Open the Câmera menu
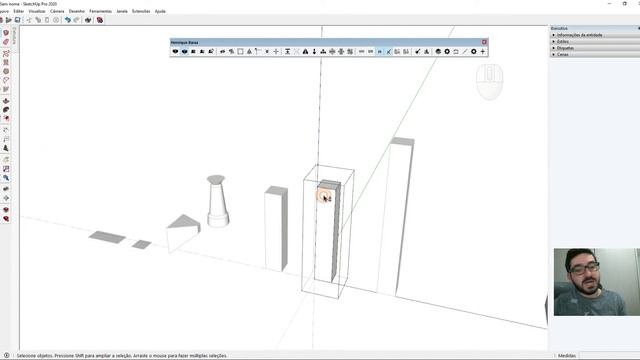640x360 pixels. tap(57, 11)
